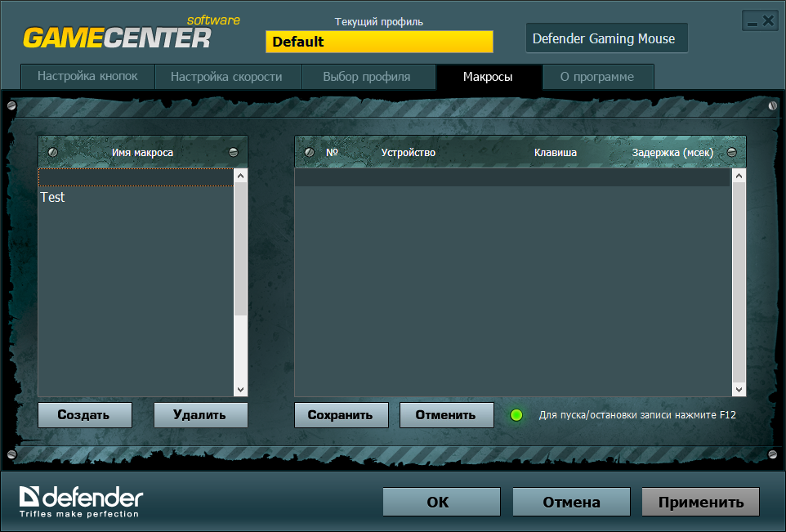Apply changes with Применить

[x=701, y=502]
